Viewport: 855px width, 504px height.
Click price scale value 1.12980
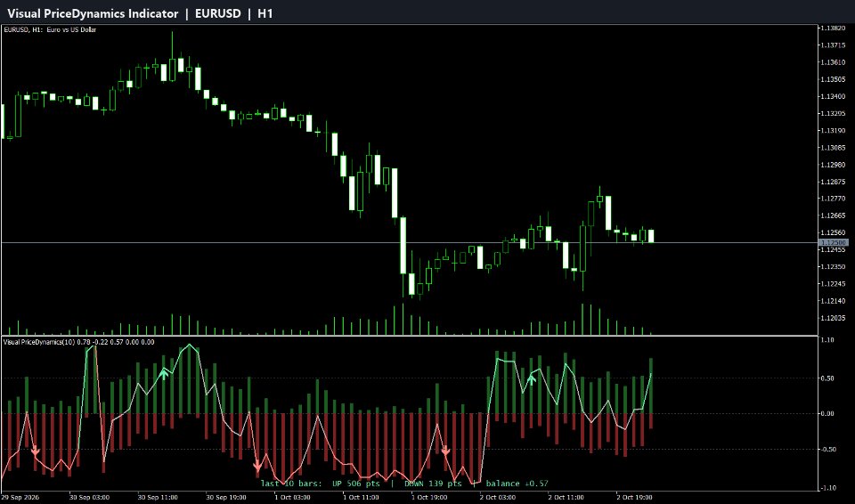coord(834,165)
